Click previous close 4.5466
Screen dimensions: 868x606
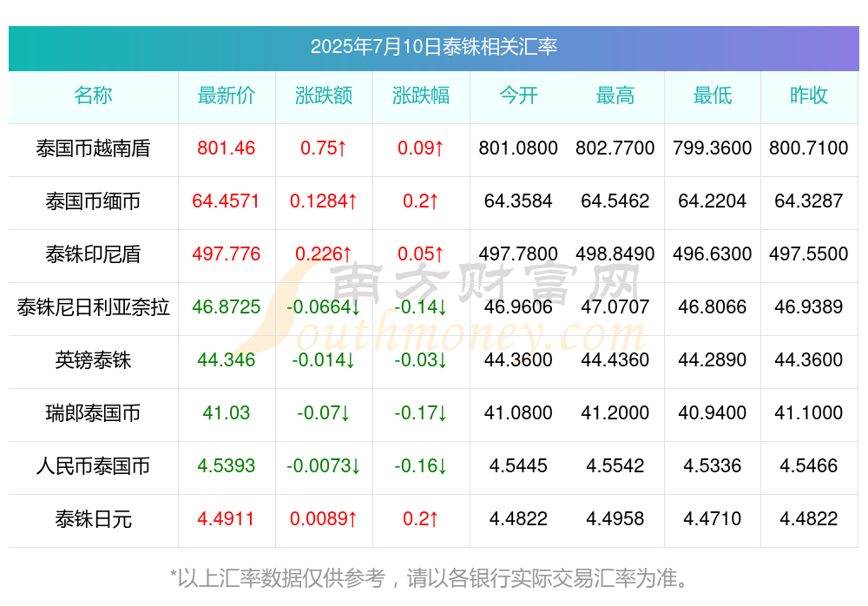(x=809, y=466)
